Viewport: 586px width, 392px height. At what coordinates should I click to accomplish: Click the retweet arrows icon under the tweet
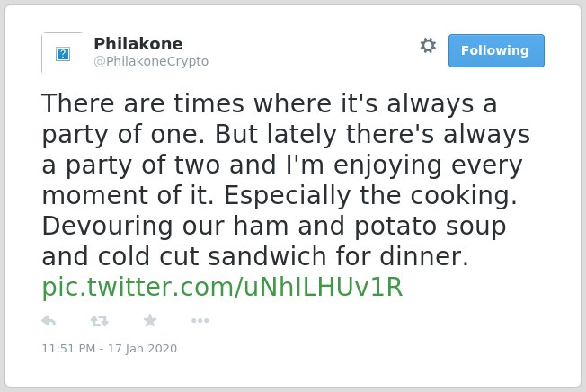tap(100, 321)
